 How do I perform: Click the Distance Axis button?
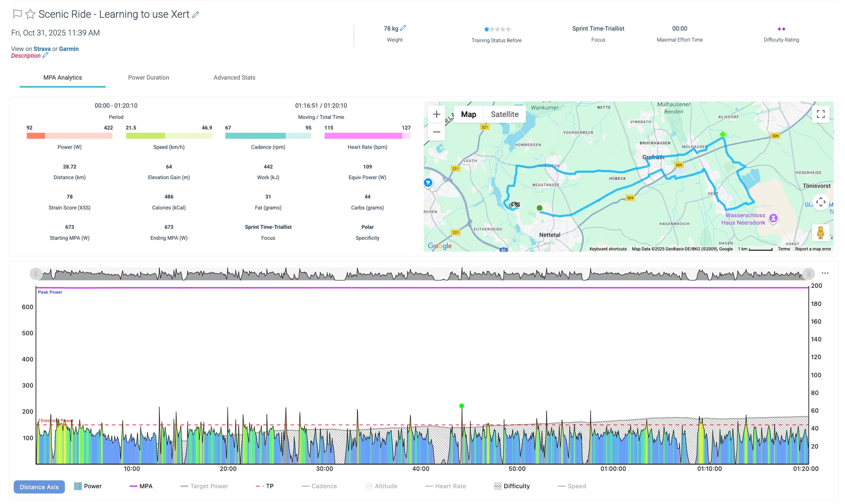click(x=39, y=487)
